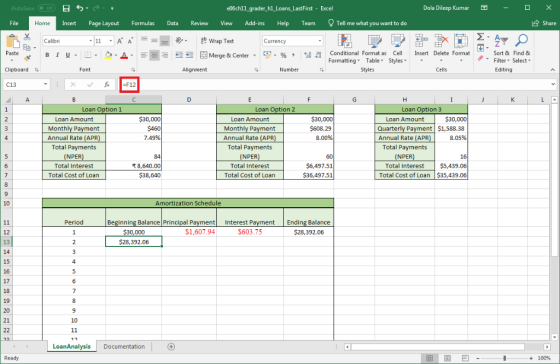Open Format as Table gallery
Image resolution: width=560 pixels, height=364 pixels.
pyautogui.click(x=374, y=49)
